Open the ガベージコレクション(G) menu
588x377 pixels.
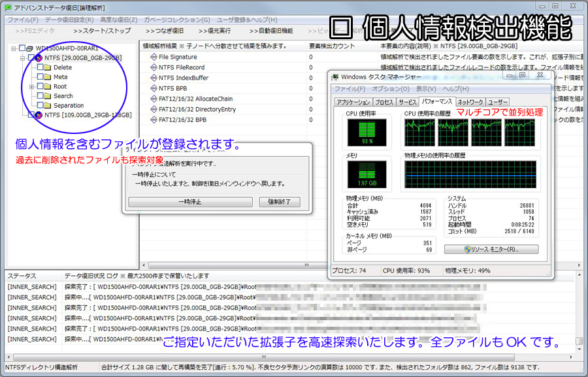[177, 20]
